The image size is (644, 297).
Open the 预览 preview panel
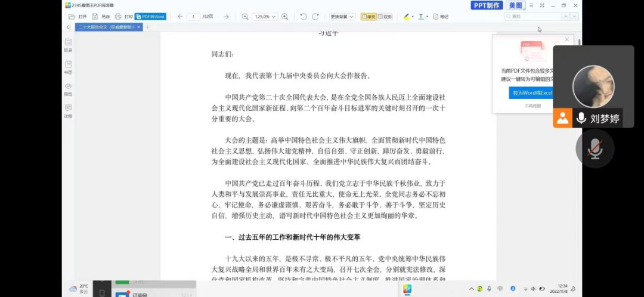[x=68, y=89]
